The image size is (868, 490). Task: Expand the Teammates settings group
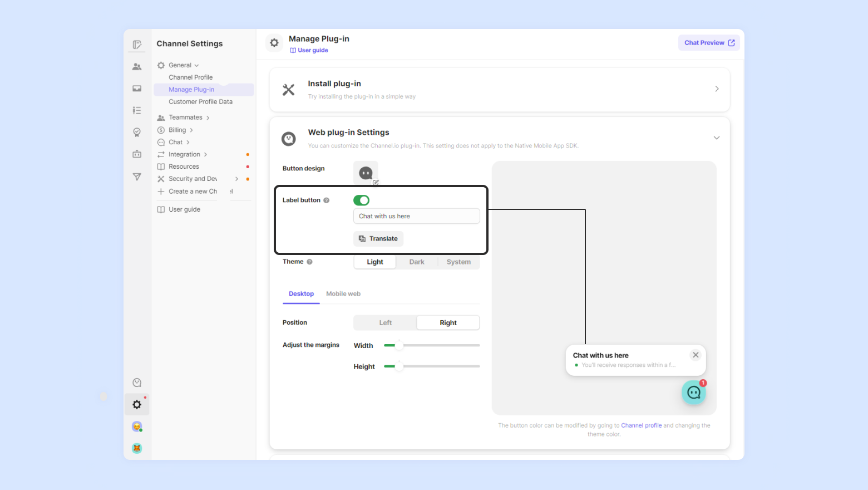coord(186,117)
